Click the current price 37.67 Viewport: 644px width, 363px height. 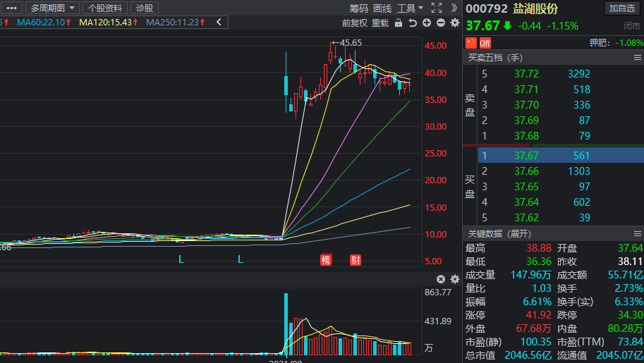pyautogui.click(x=483, y=26)
